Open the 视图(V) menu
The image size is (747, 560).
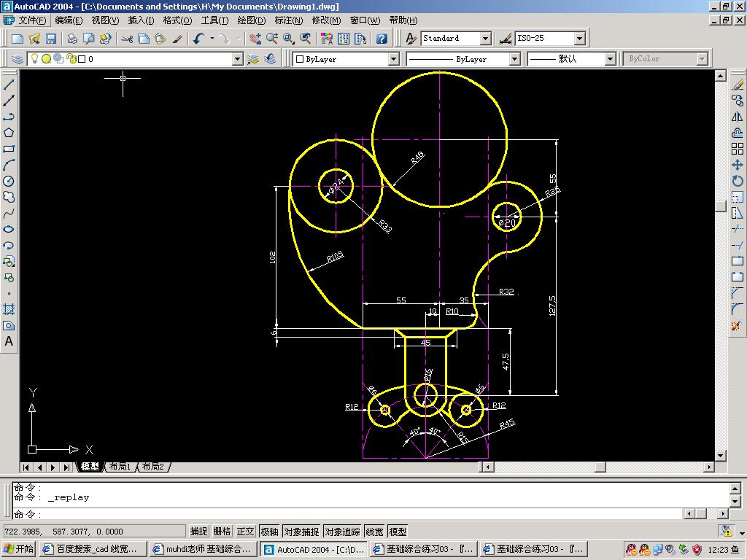click(x=105, y=20)
